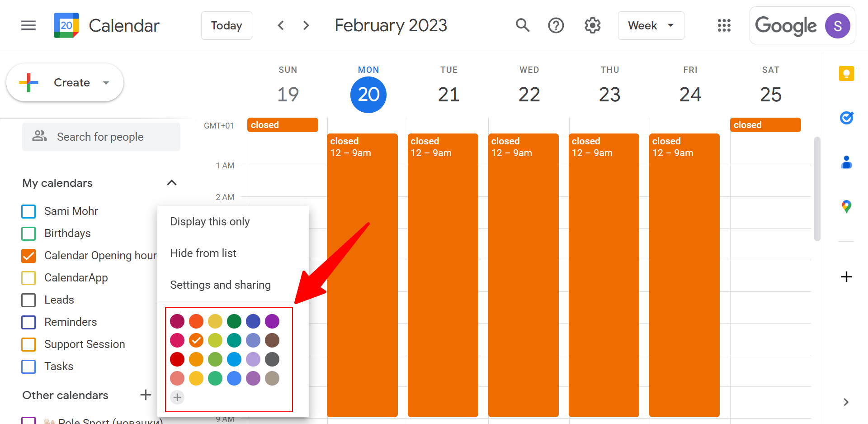
Task: Open Google Keep in the side panel
Action: tap(846, 74)
